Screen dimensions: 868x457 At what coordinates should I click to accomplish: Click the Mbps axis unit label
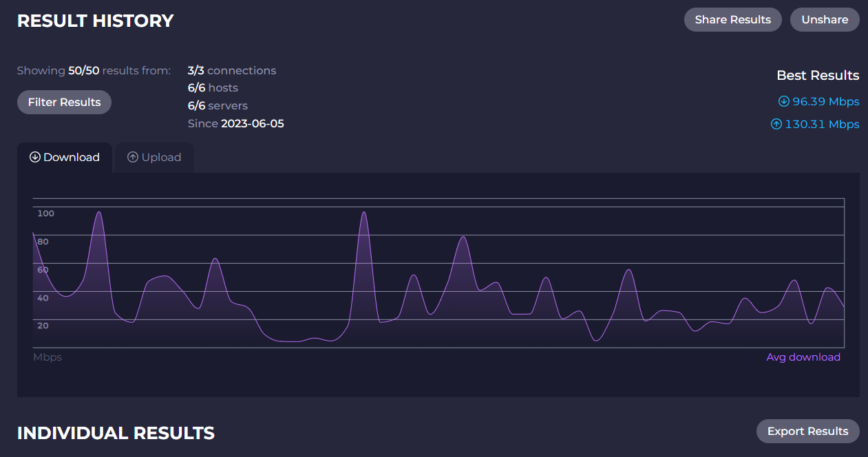[47, 357]
